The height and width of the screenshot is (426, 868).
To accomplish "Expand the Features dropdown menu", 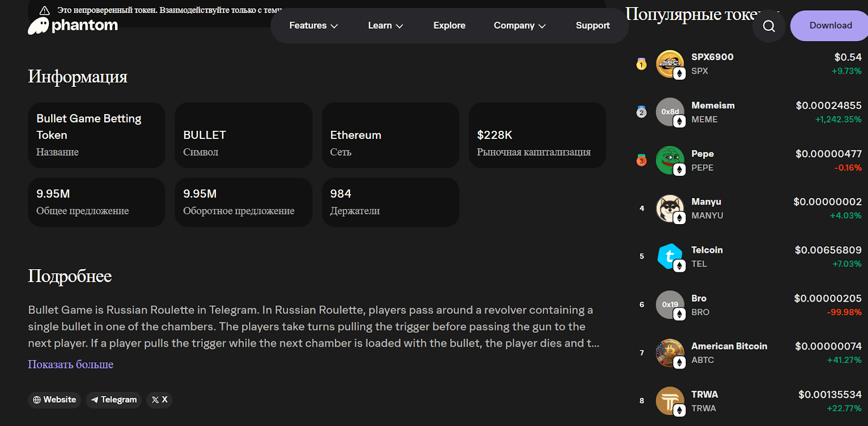I will coord(313,26).
